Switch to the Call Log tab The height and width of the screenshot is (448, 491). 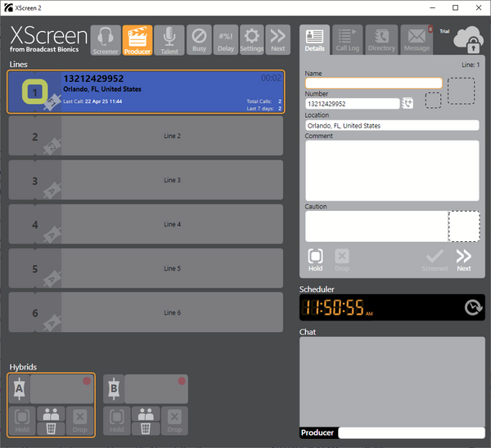[348, 40]
